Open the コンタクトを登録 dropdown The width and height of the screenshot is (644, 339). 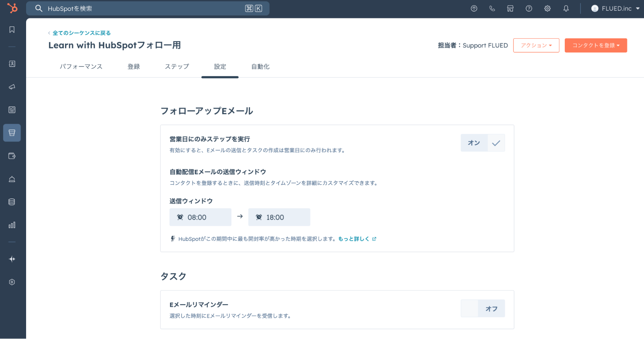(595, 45)
